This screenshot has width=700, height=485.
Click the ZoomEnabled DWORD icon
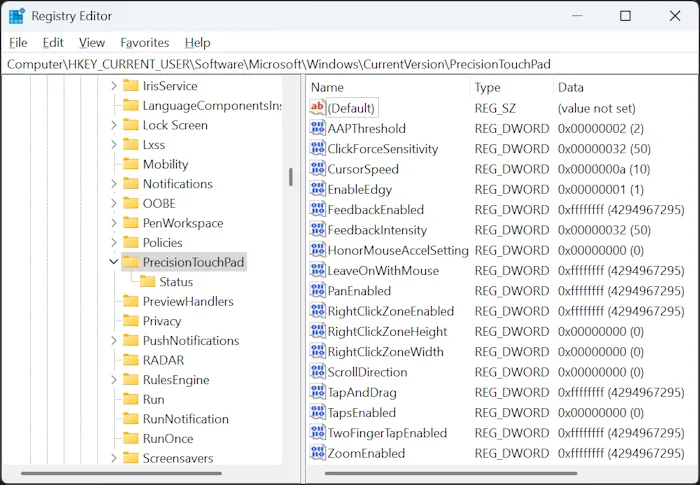[317, 453]
